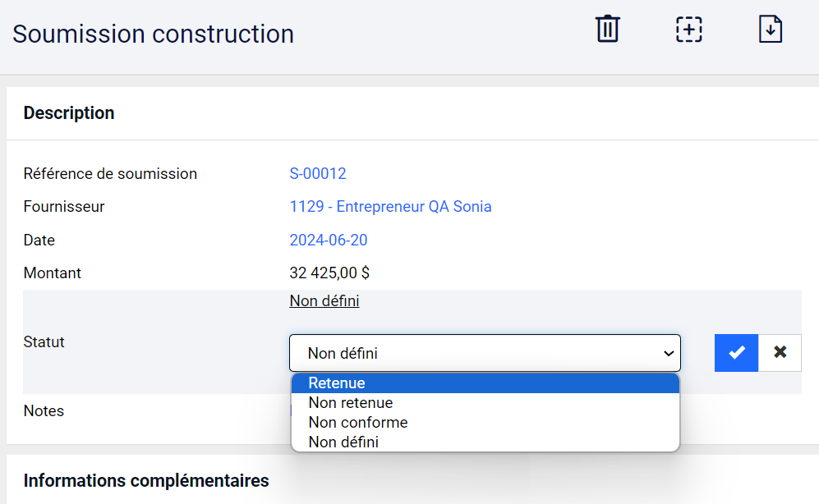Click the Soumission construction page title
Image resolution: width=819 pixels, height=504 pixels.
pyautogui.click(x=153, y=34)
